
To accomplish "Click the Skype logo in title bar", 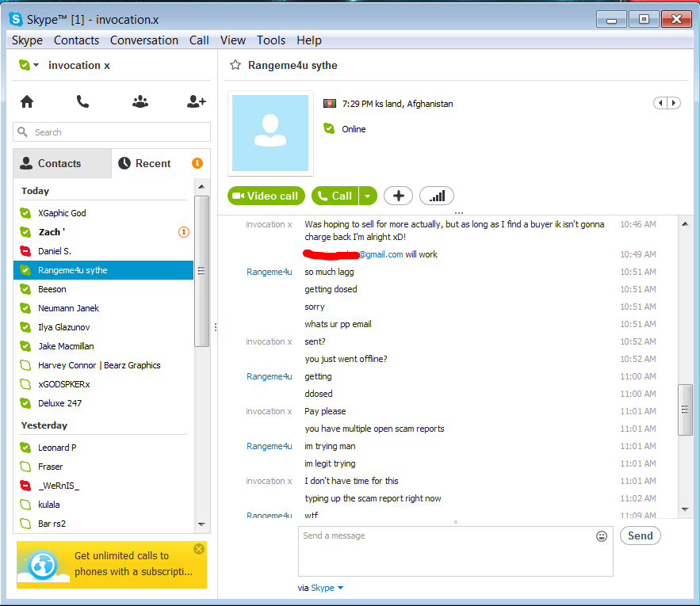I will (x=16, y=19).
